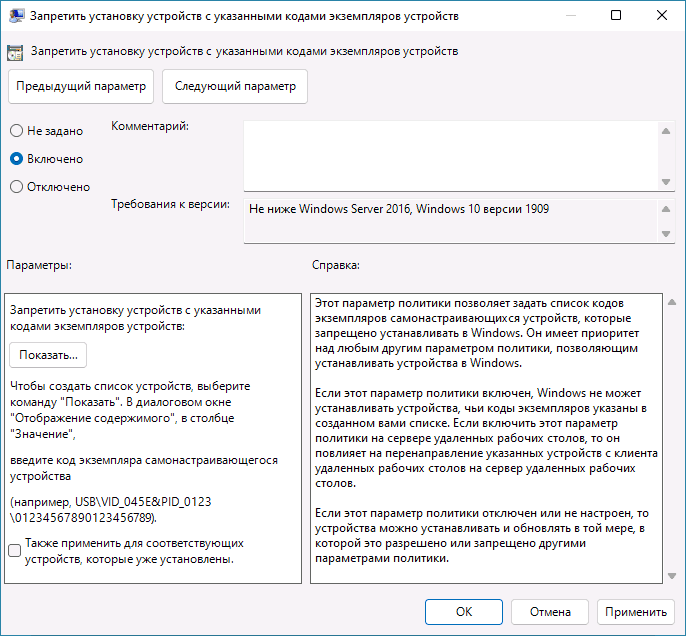
Task: Tick "Также применить для соответствующих устройств" checkbox
Action: 14,550
